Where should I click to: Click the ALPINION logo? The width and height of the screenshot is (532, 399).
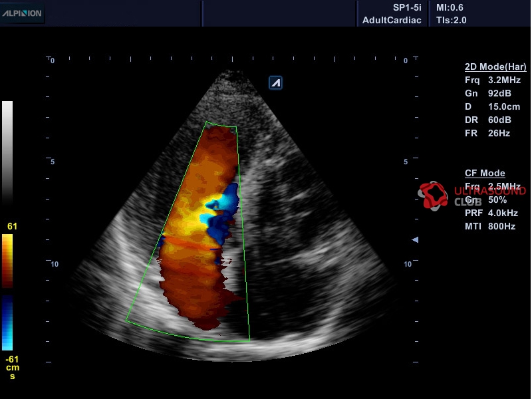tap(22, 13)
